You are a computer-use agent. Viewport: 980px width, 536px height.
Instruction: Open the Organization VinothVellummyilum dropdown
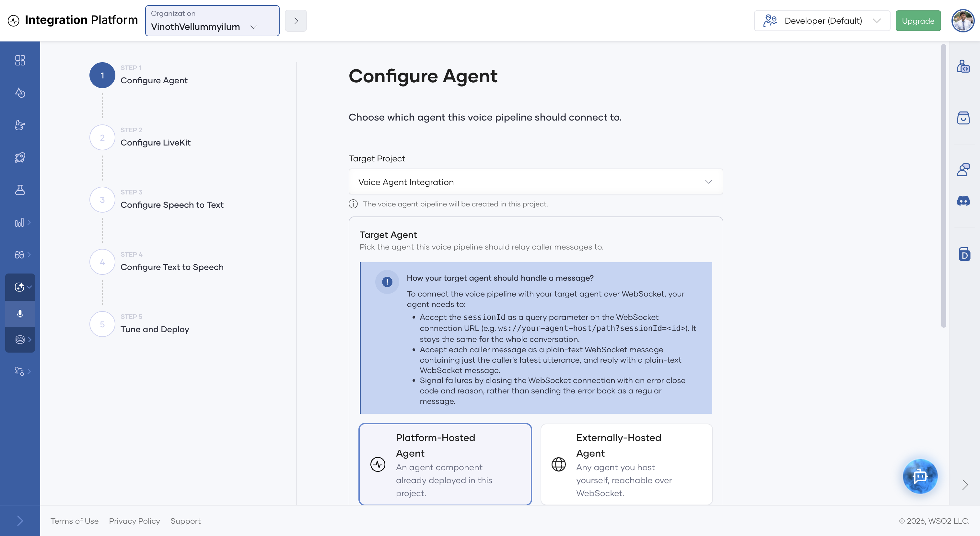212,20
